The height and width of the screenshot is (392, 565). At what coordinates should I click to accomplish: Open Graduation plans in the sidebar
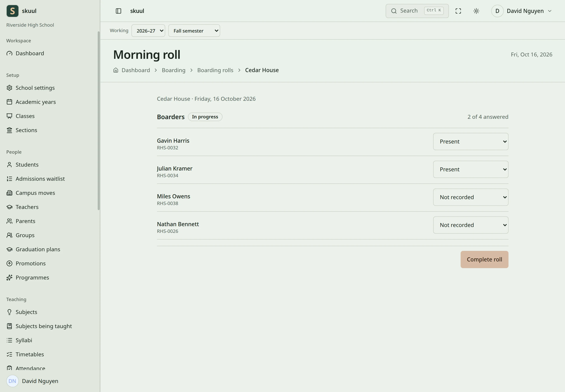point(49,249)
